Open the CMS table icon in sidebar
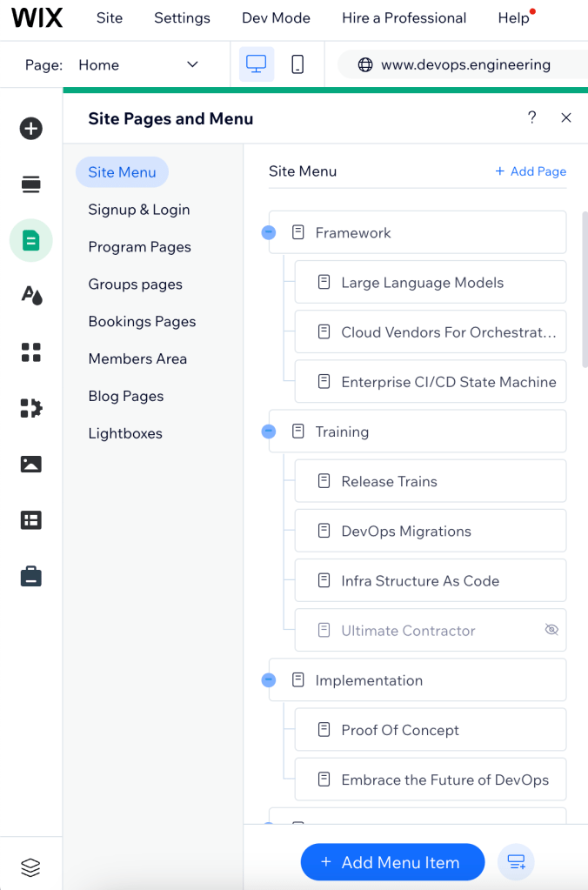Image resolution: width=588 pixels, height=890 pixels. [31, 520]
